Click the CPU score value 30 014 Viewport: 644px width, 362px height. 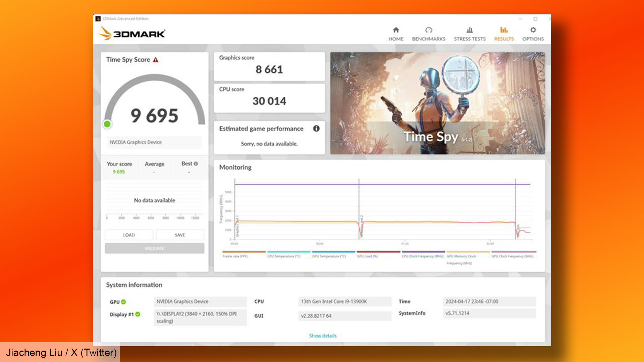(269, 101)
